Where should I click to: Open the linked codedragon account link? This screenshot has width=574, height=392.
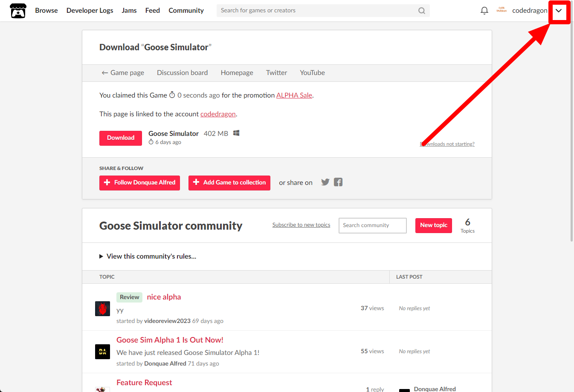tap(218, 114)
